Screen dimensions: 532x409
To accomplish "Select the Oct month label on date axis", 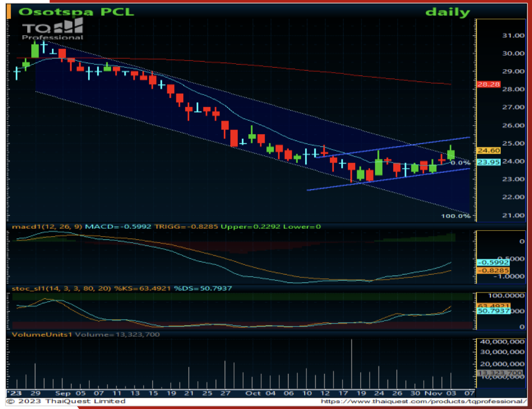I will coord(253,393).
